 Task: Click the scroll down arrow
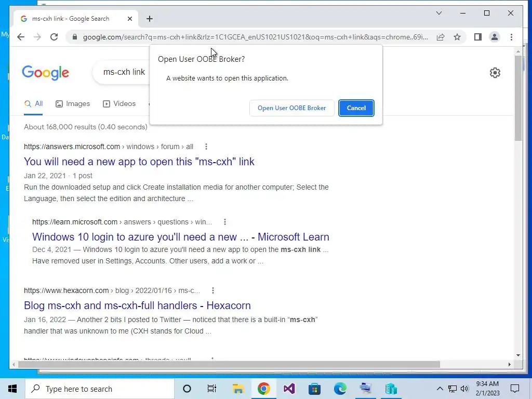pos(518,355)
